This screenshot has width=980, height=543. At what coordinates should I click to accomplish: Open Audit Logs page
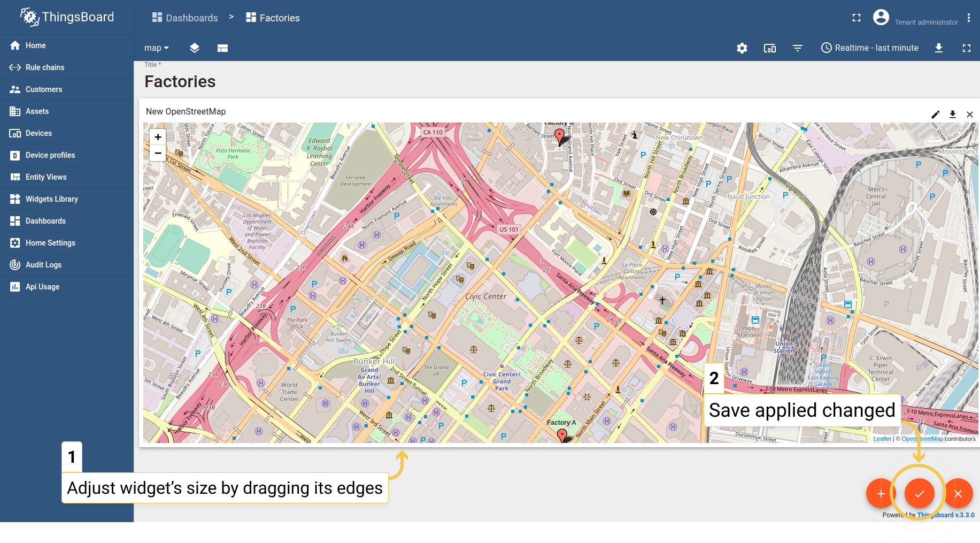[67, 265]
